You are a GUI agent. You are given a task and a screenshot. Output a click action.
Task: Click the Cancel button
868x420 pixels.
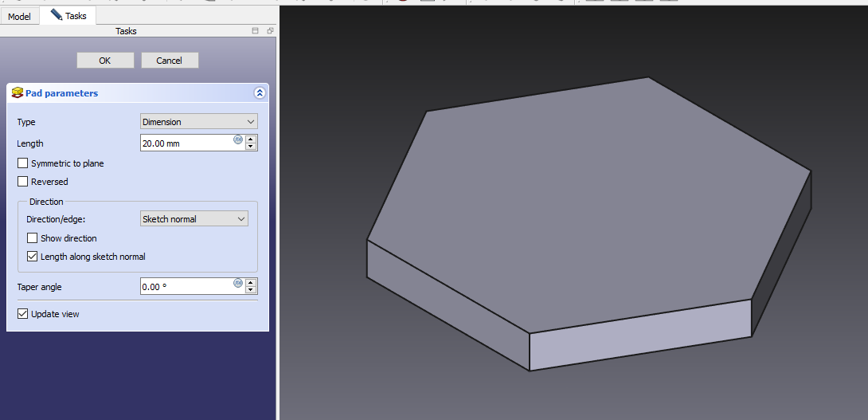tap(170, 61)
